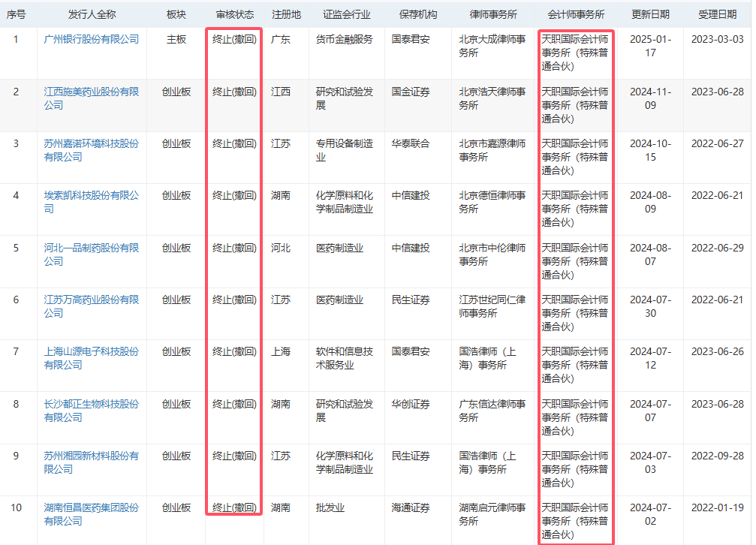The image size is (756, 545).
Task: Select 北京市中伦律师事务所 cell
Action: pos(492,254)
